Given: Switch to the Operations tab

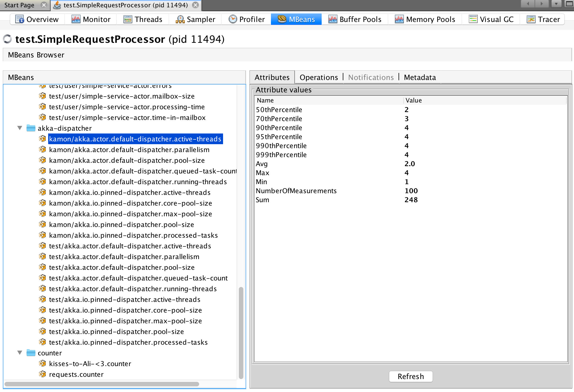Looking at the screenshot, I should tap(319, 77).
